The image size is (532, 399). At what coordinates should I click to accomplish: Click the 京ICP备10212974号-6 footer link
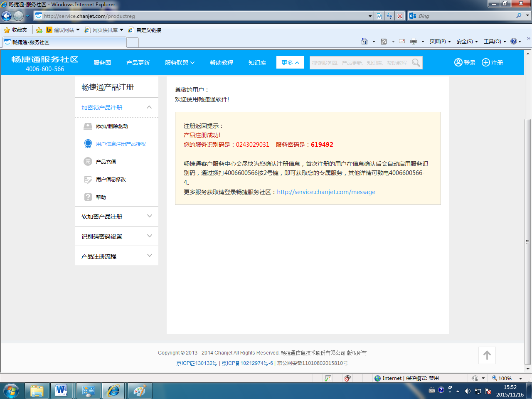pyautogui.click(x=247, y=363)
